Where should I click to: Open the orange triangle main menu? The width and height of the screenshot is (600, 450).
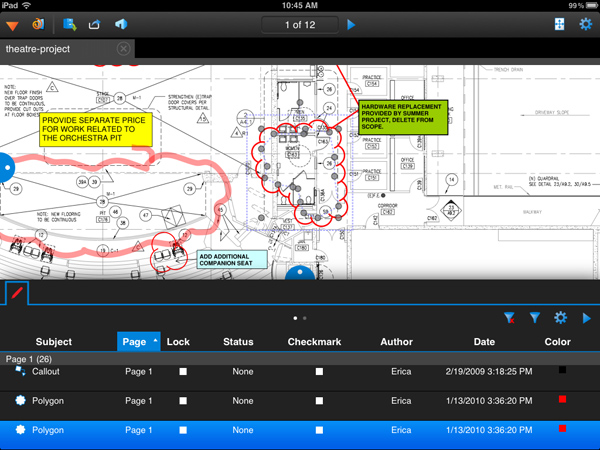click(x=12, y=24)
